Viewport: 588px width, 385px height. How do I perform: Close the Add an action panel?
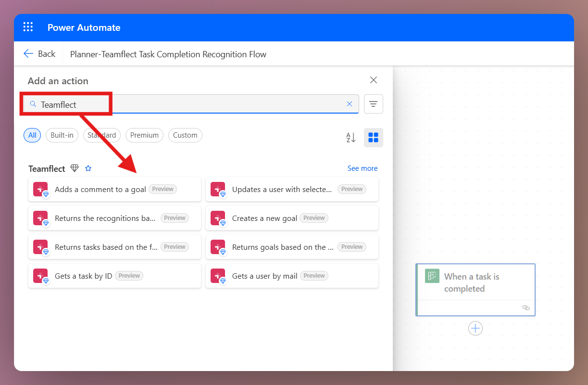click(374, 80)
